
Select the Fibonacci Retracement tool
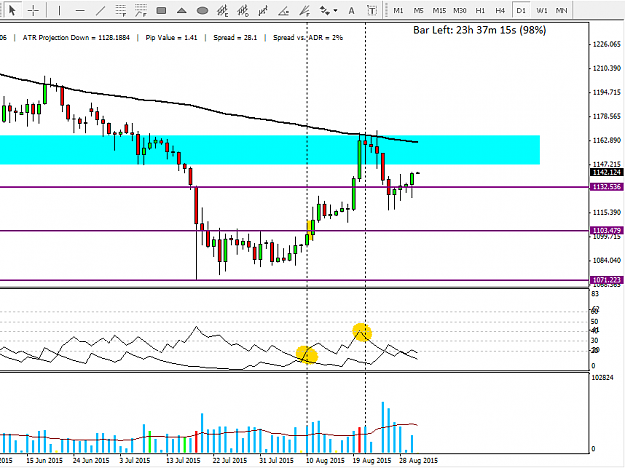tap(121, 10)
